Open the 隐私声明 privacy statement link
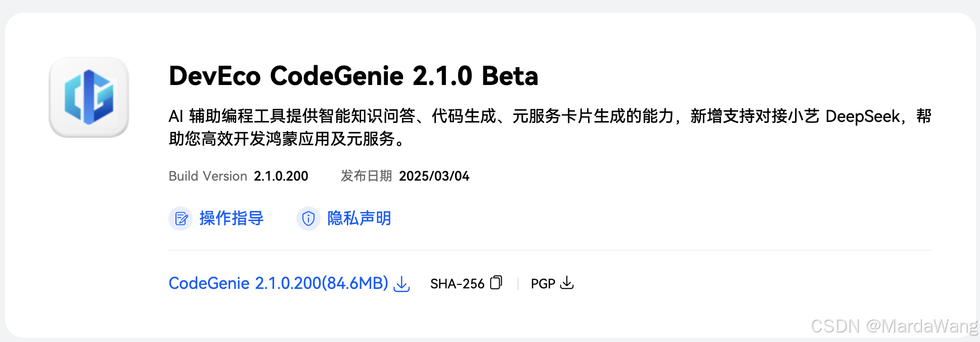The width and height of the screenshot is (980, 342). coord(359,219)
